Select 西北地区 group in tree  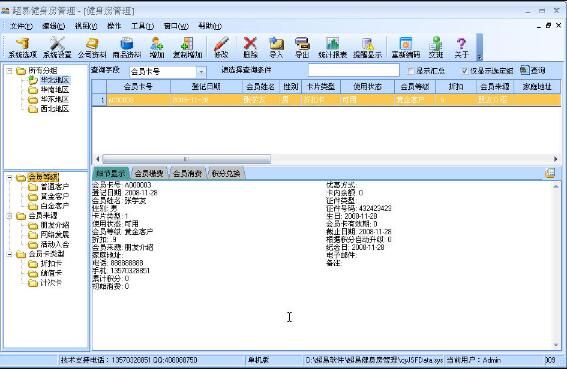55,109
